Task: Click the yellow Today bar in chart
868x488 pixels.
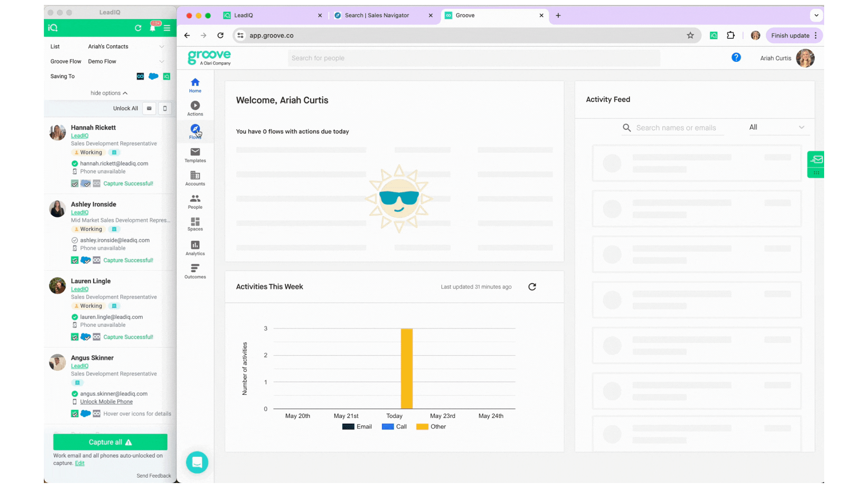Action: 406,369
